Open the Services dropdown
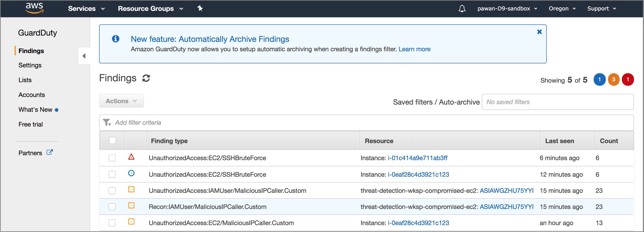Screen dimensions: 644x232 click(86, 9)
